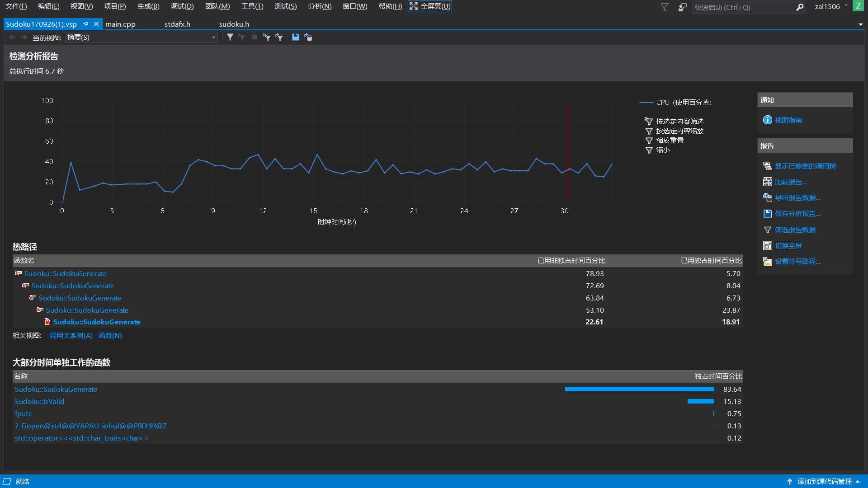Open the 分析(N) menu
Screen dimensions: 868x488
pos(319,6)
